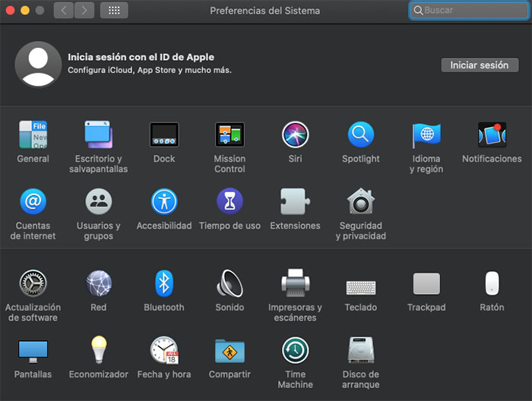Open Compartir sharing folder icon

click(x=230, y=351)
